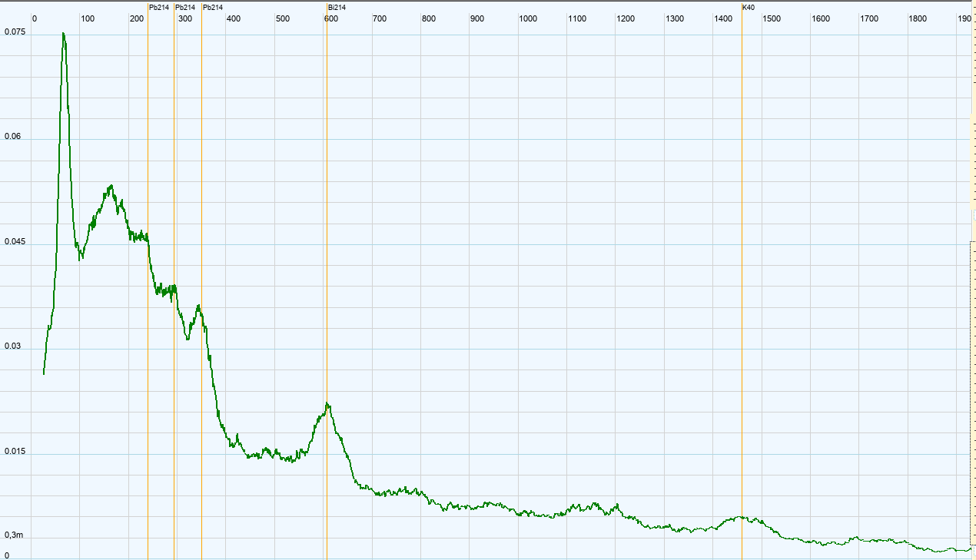Click the 0.015 value on the vertical axis
The width and height of the screenshot is (976, 560).
15,451
